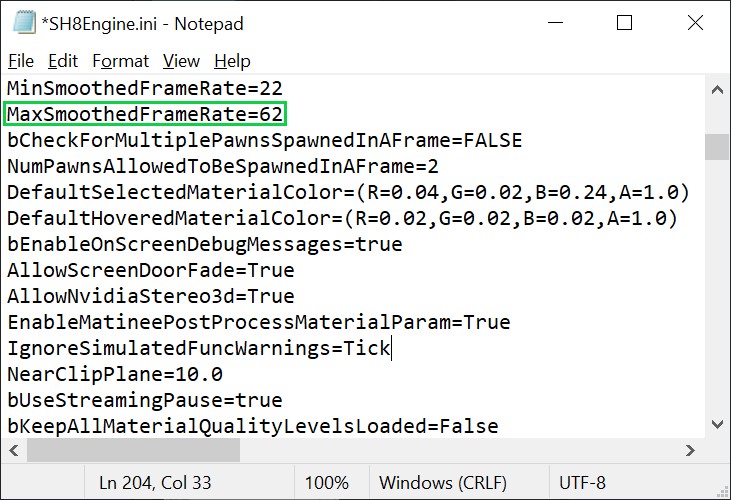731x500 pixels.
Task: Click the horizontal scrollbar left arrow
Action: coord(14,450)
